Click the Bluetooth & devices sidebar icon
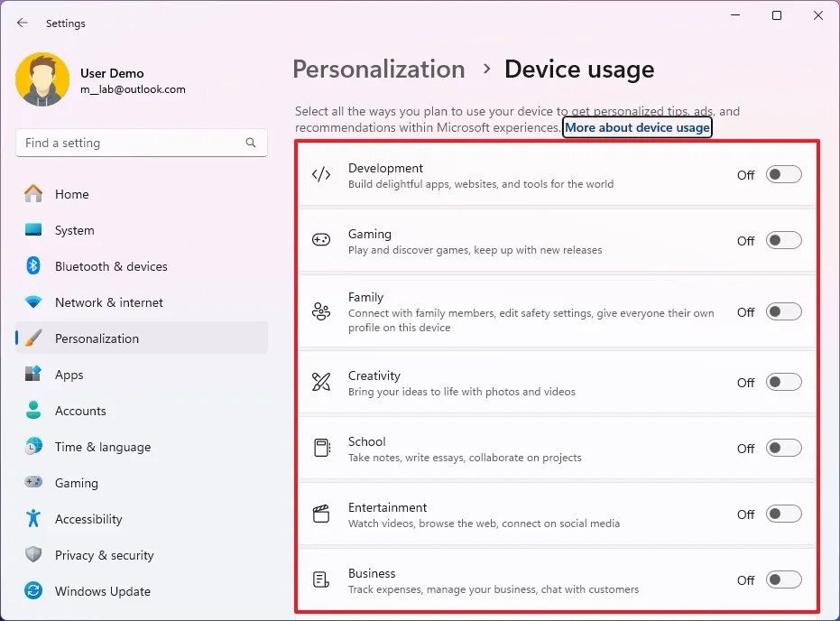This screenshot has height=621, width=840. (34, 266)
